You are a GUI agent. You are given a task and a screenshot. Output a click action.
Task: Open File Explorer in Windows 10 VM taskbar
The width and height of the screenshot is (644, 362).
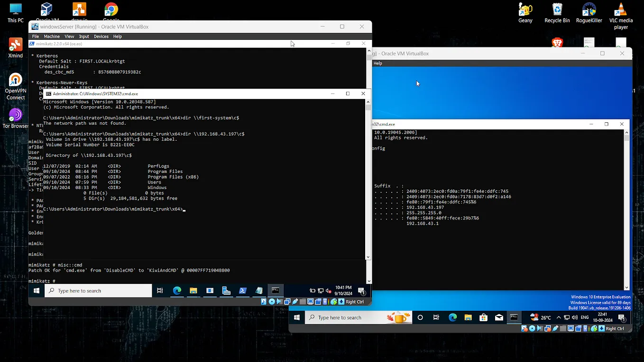[468, 317]
